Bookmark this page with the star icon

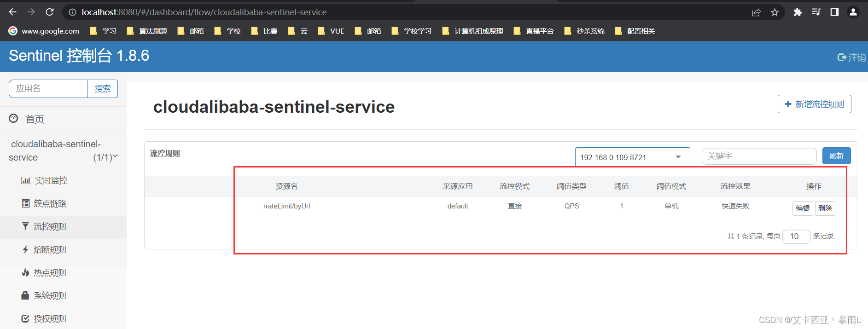(775, 12)
